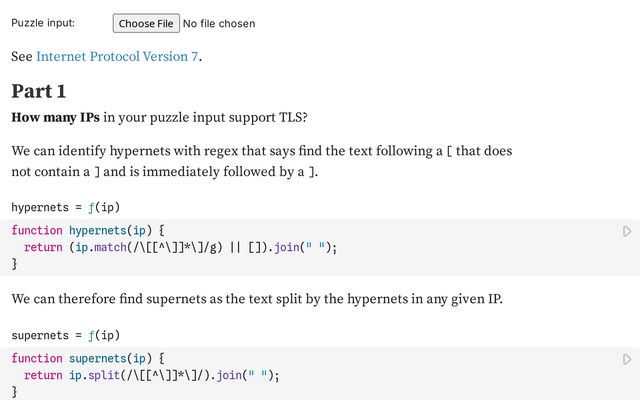Run the supernets code cell
Viewport: 640px width, 400px height.
627,359
